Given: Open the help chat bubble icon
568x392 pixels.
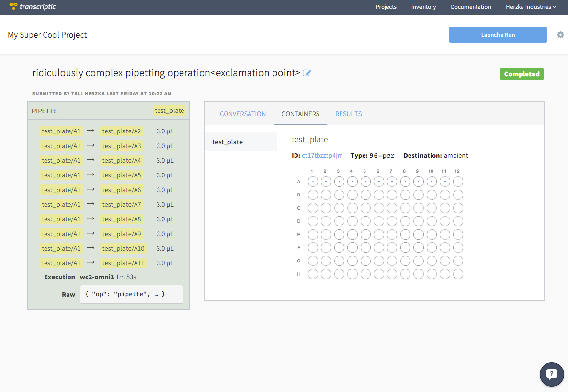Looking at the screenshot, I should click(551, 375).
